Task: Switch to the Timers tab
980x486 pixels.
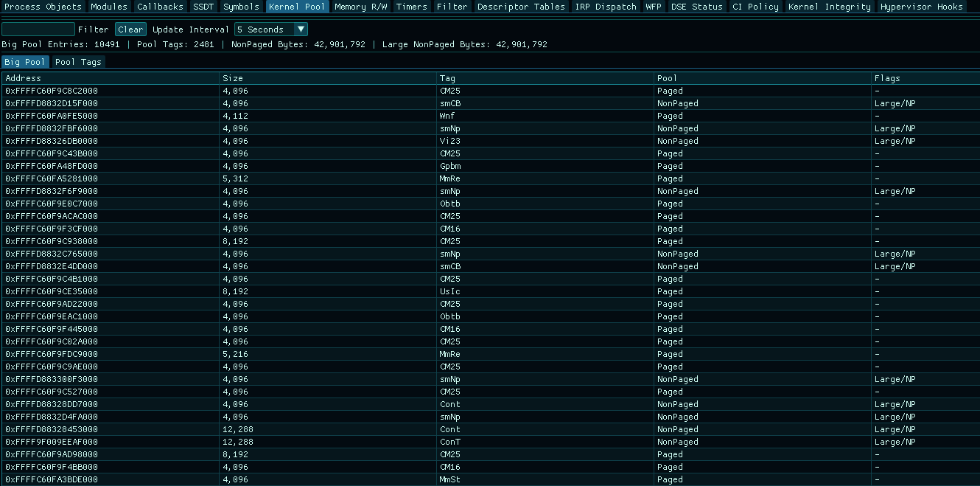Action: pos(411,7)
